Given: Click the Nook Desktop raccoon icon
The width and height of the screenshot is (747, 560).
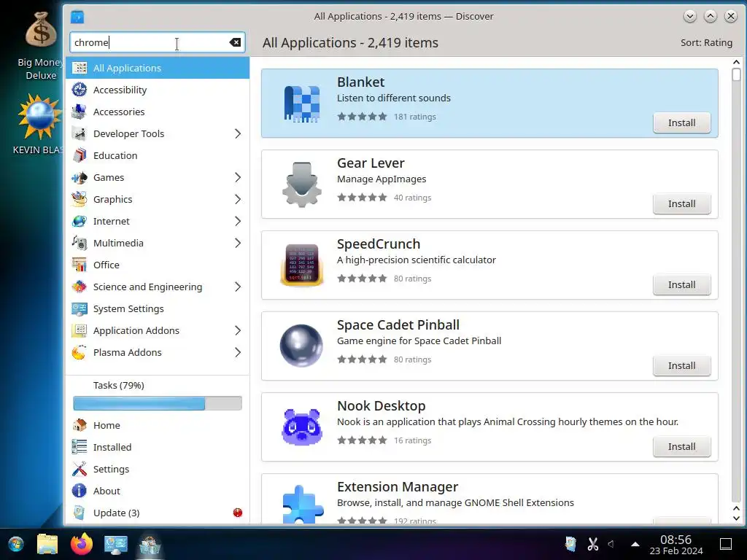Looking at the screenshot, I should (302, 427).
